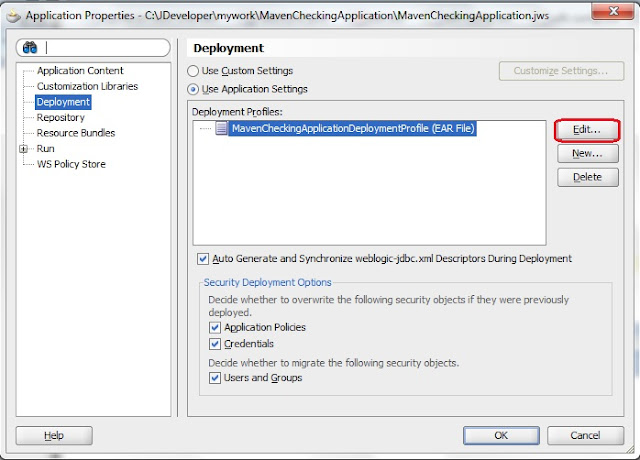Uncheck the Credentials checkbox
Image resolution: width=640 pixels, height=460 pixels.
click(215, 344)
